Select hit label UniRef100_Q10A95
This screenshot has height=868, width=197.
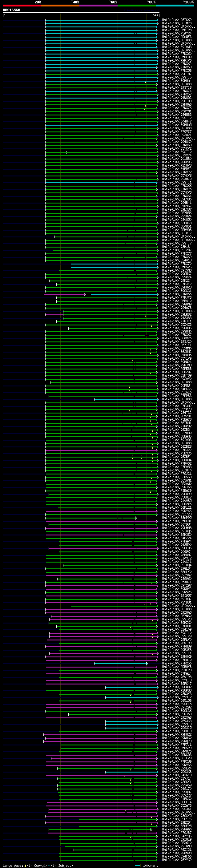(x=177, y=355)
